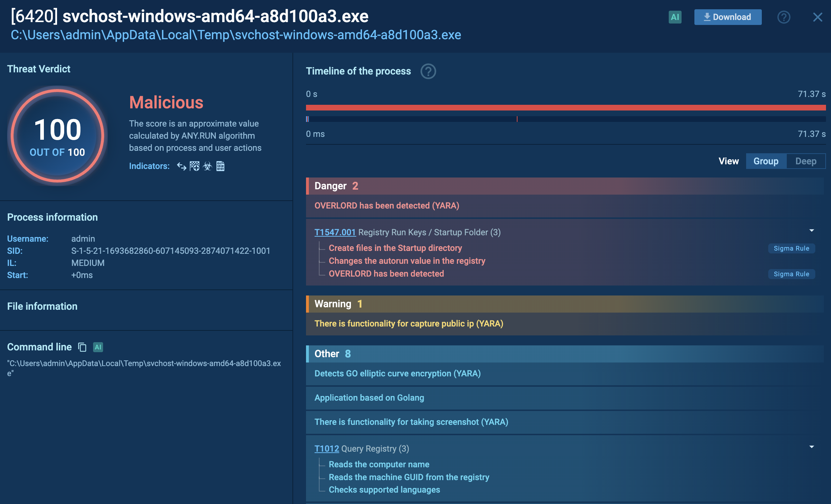831x504 pixels.
Task: Click the 100 out of 100 score circle
Action: pos(57,136)
